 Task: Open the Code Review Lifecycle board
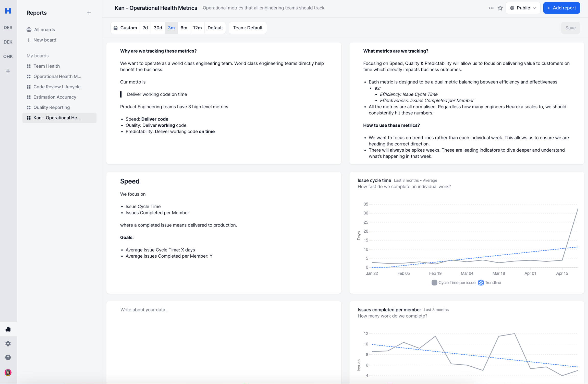[x=57, y=87]
